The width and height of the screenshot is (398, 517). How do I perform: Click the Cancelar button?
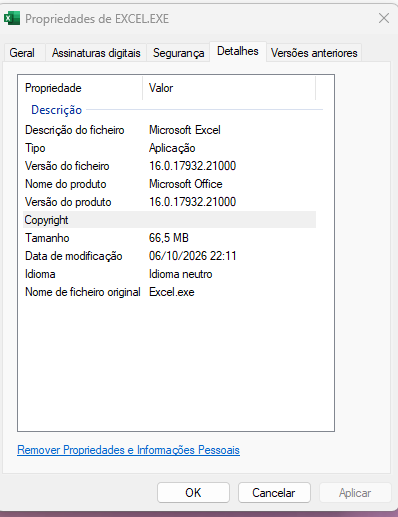click(x=274, y=493)
